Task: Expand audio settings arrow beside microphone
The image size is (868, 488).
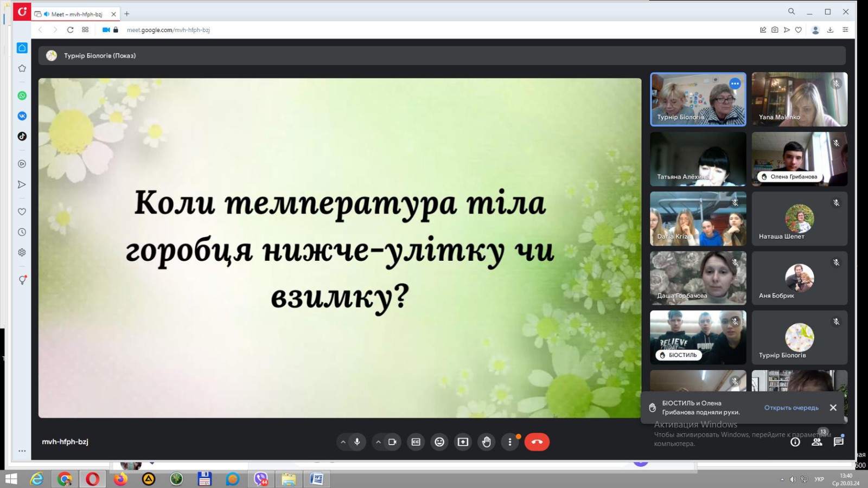Action: point(343,442)
